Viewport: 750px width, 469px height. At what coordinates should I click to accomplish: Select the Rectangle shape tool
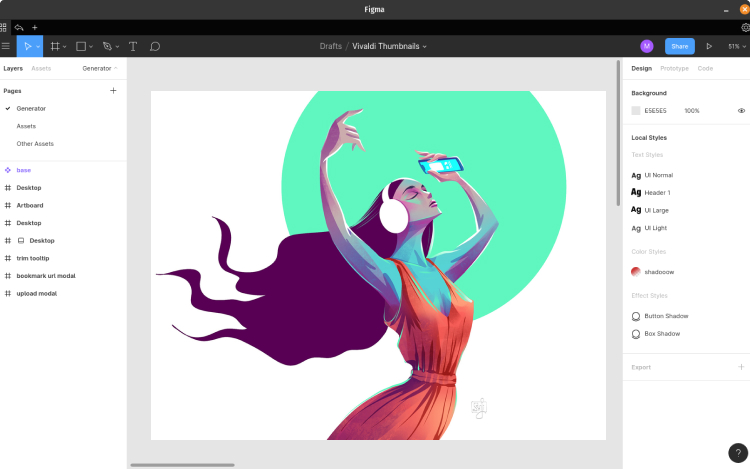coord(81,46)
